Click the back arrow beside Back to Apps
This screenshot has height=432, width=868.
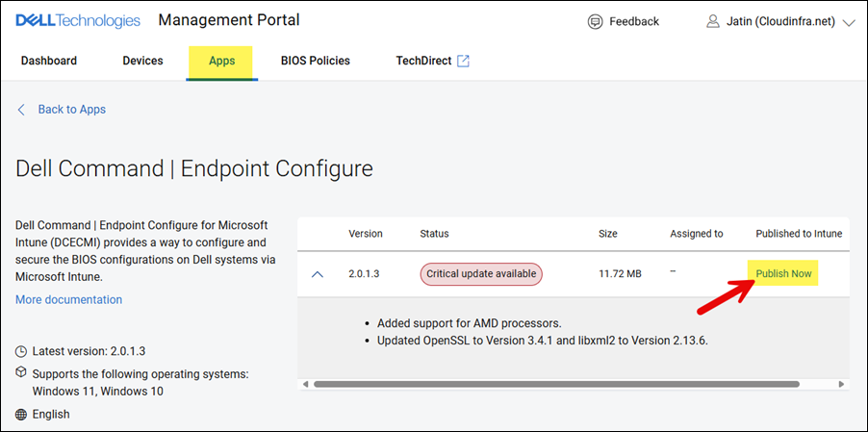(x=22, y=110)
